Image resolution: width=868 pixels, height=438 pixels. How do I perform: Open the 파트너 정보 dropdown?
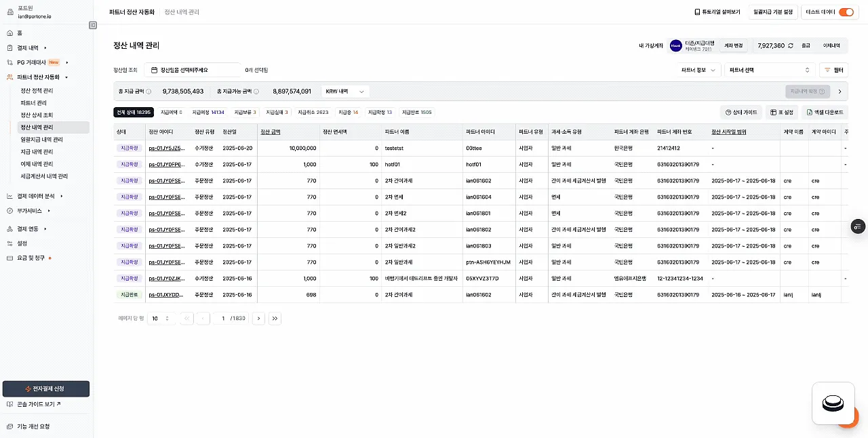tap(699, 70)
